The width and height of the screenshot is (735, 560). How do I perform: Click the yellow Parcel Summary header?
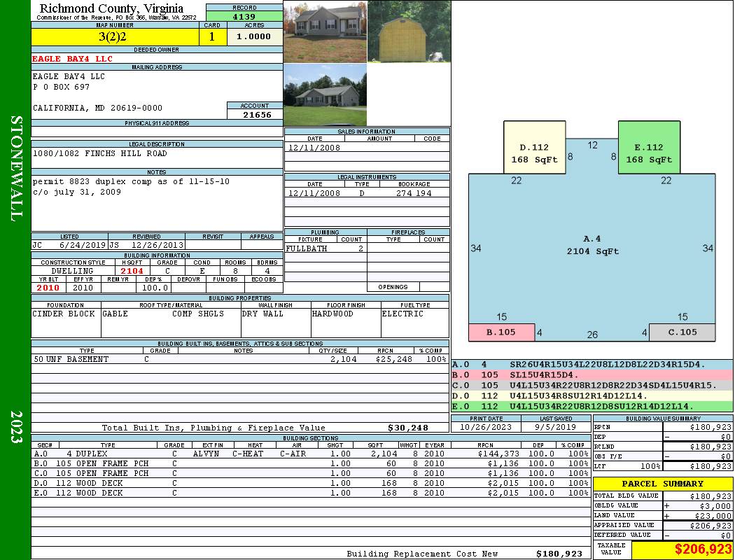[662, 484]
